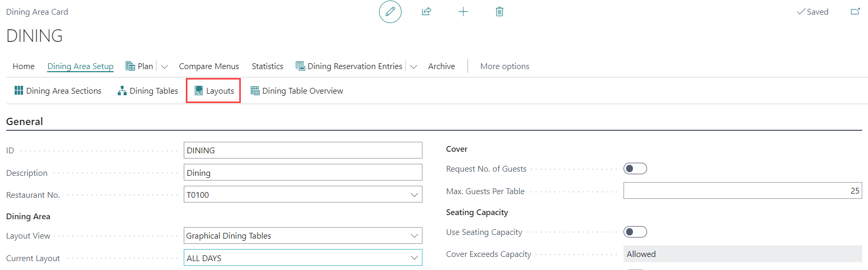Viewport: 868px width, 270px height.
Task: Click Compare Menus
Action: (209, 66)
